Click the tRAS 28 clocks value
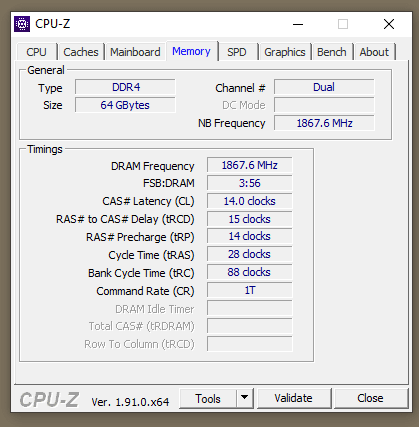 [x=250, y=255]
